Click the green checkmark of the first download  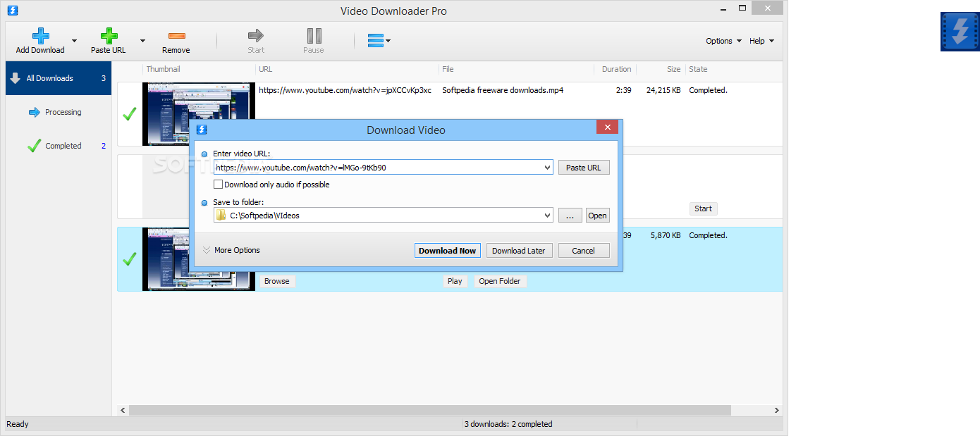pos(129,113)
